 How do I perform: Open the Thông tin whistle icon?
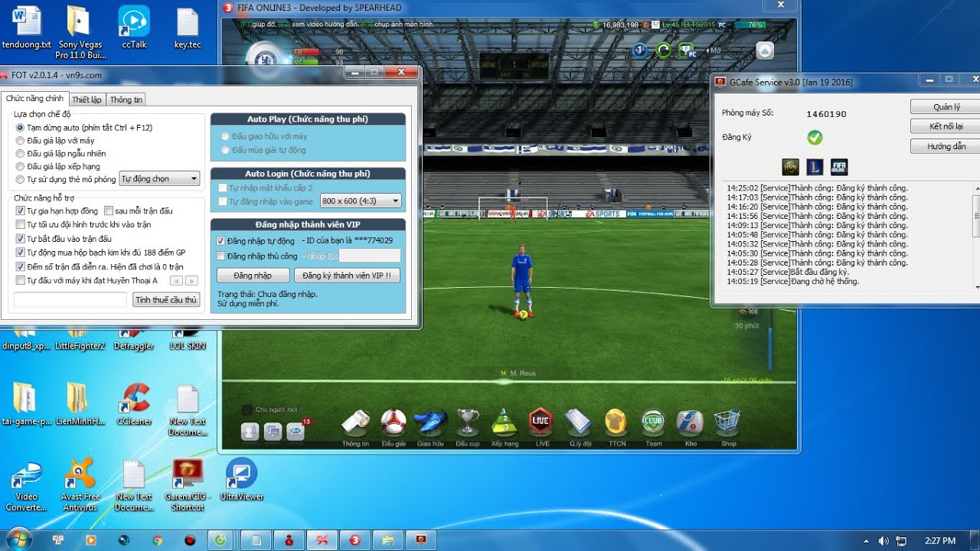click(355, 422)
